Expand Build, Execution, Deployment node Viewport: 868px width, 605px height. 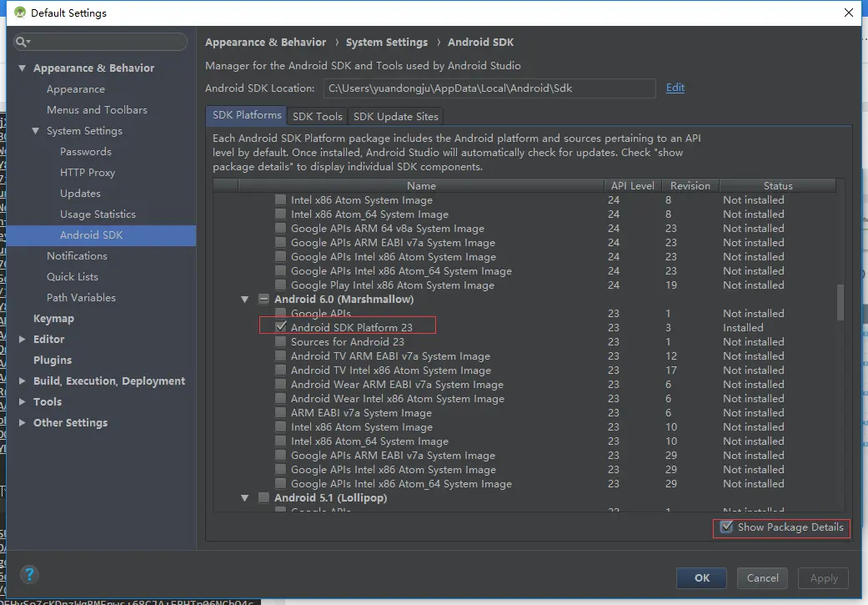coord(23,381)
